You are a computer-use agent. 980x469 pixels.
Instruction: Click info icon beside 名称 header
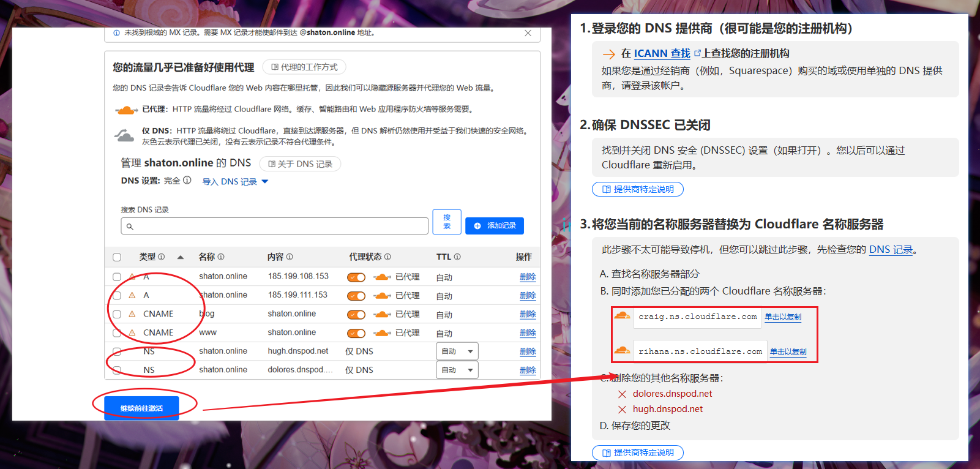(221, 257)
